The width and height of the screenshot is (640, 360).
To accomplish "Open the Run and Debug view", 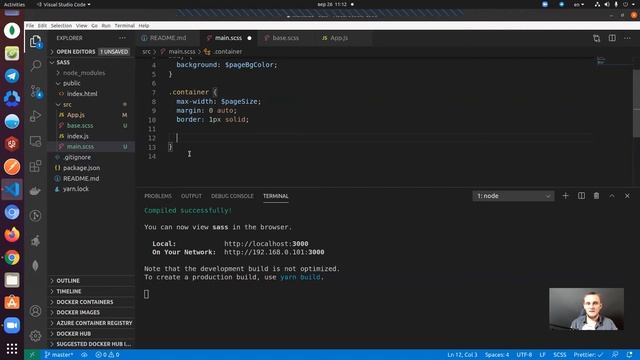I will (x=36, y=116).
